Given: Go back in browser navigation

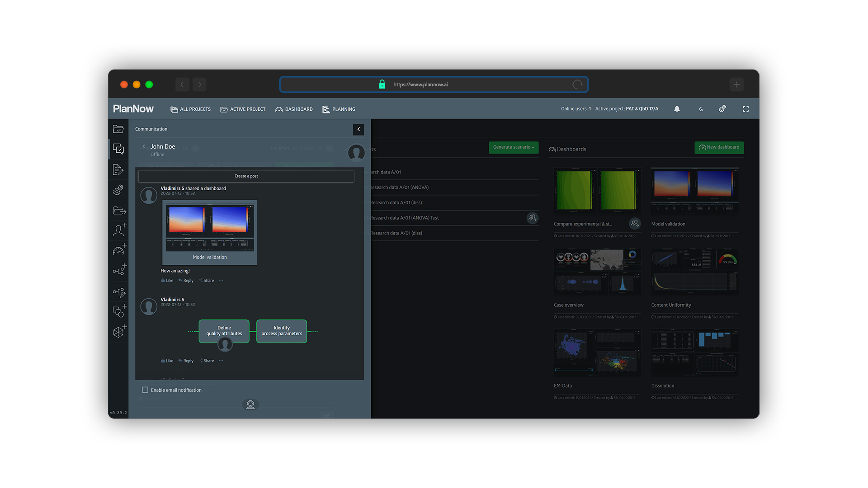Looking at the screenshot, I should click(182, 84).
